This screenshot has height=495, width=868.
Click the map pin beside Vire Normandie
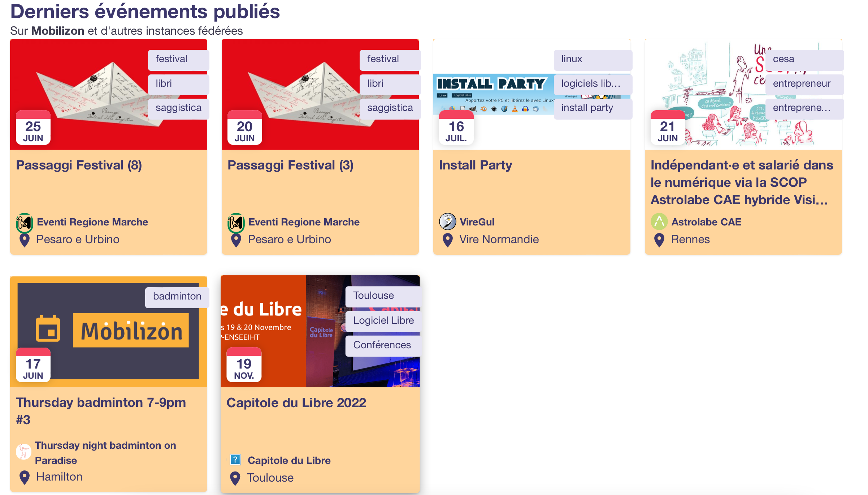[448, 240]
